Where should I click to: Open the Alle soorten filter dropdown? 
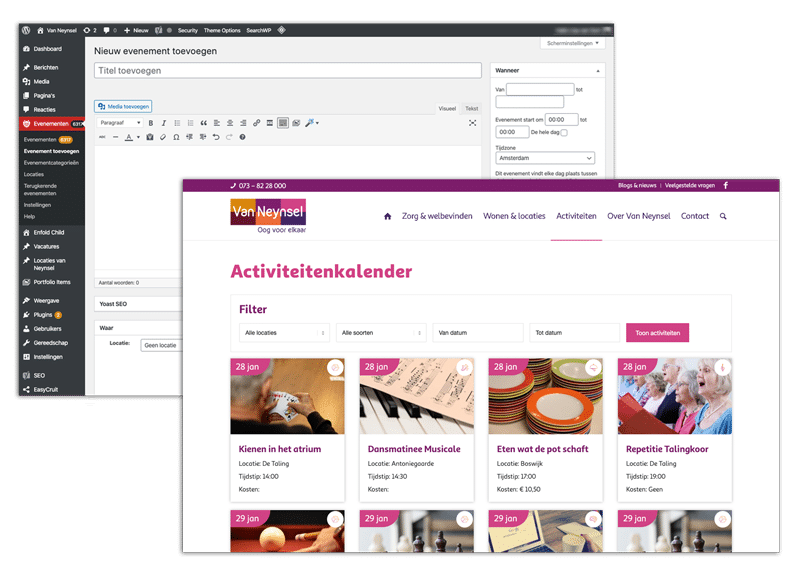381,333
